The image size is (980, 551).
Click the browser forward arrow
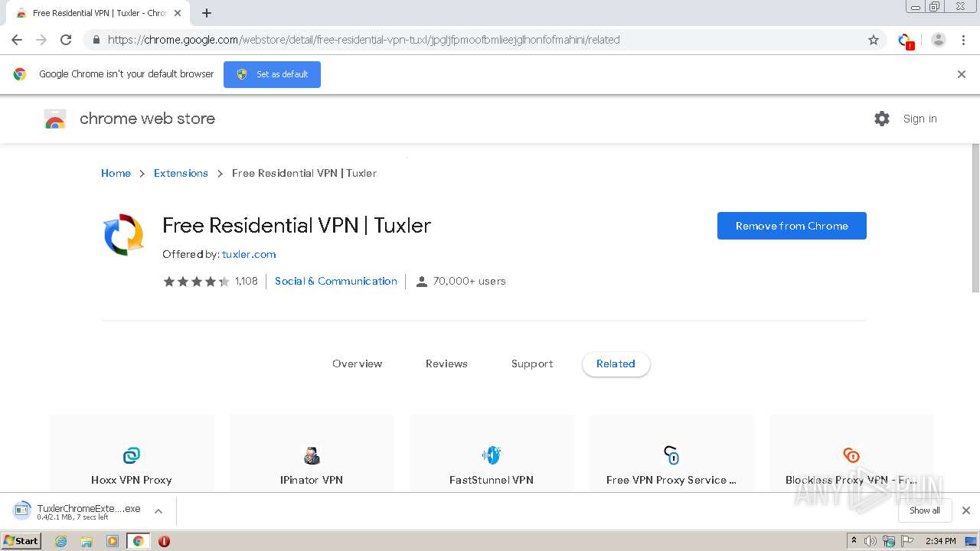coord(41,40)
